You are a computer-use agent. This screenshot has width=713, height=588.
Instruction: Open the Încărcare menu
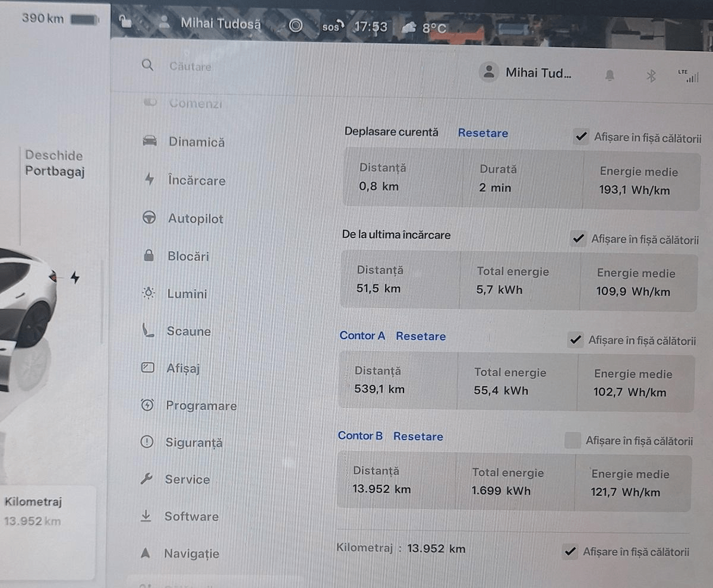(x=196, y=181)
